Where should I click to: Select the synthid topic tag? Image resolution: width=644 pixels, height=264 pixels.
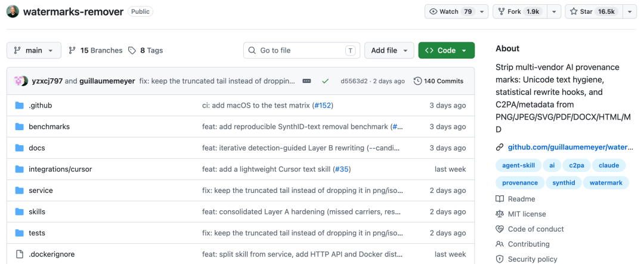(x=563, y=183)
